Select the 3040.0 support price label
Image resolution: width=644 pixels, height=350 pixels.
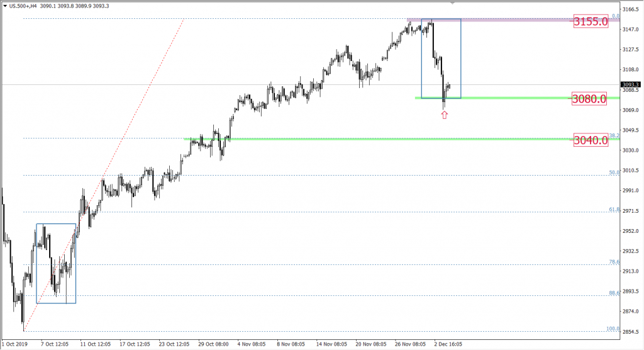[591, 140]
